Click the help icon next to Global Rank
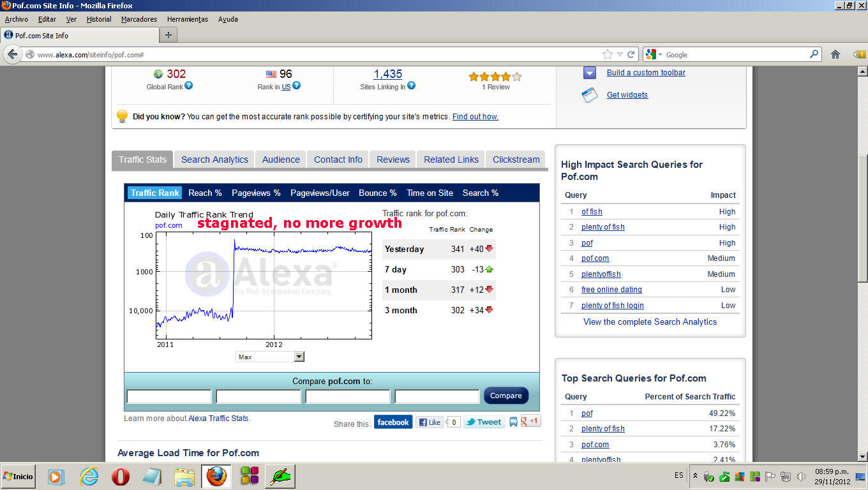868x490 pixels. pyautogui.click(x=189, y=85)
